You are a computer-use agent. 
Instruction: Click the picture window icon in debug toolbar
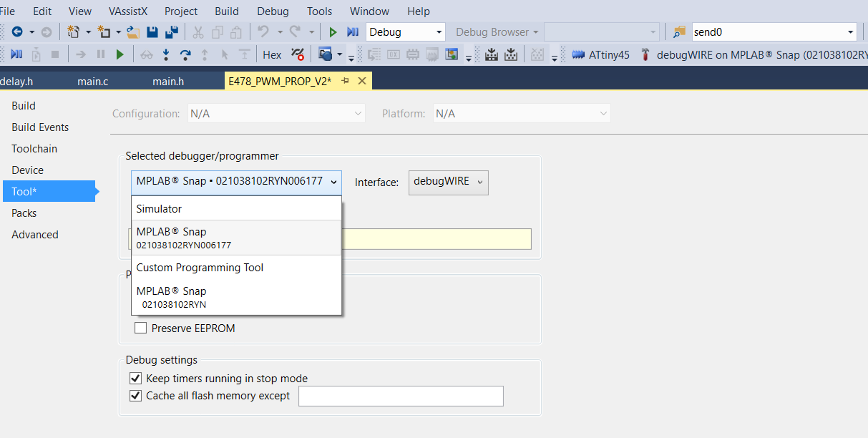[x=452, y=54]
